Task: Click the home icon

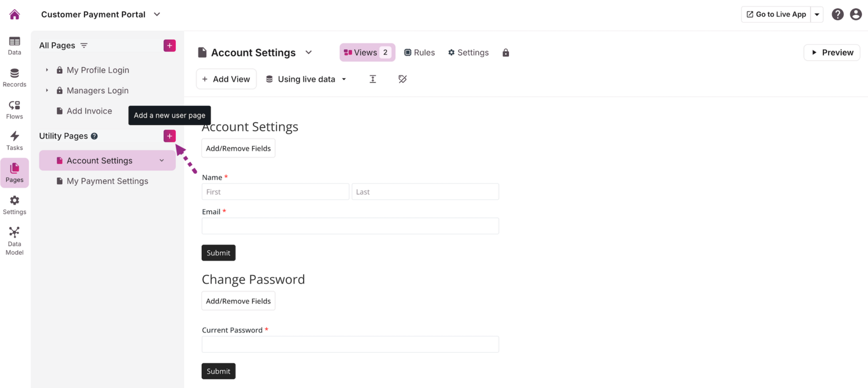Action: pos(14,14)
